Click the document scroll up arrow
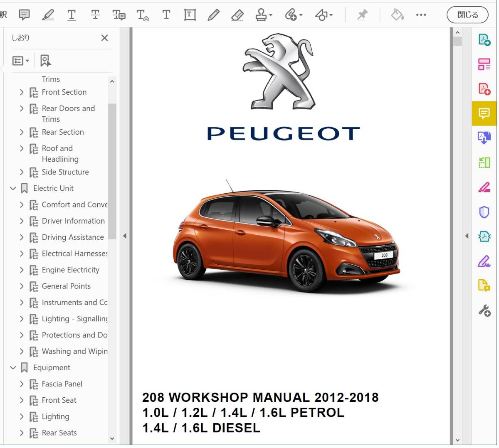 click(457, 32)
